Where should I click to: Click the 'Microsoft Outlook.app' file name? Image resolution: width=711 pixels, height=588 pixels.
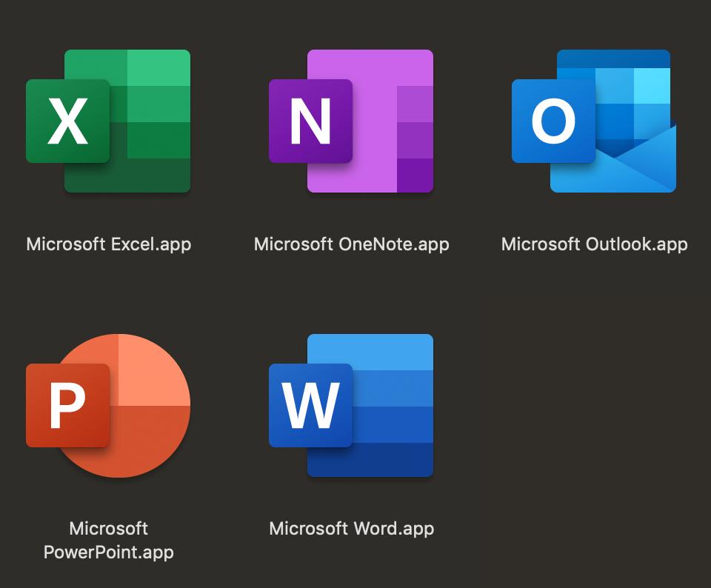(x=595, y=244)
